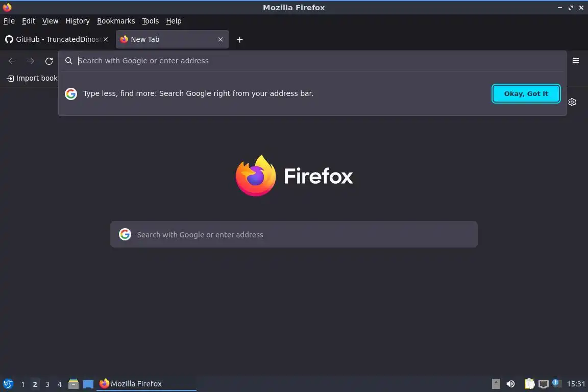This screenshot has height=392, width=588.
Task: Click the 15:31 clock
Action: [576, 384]
